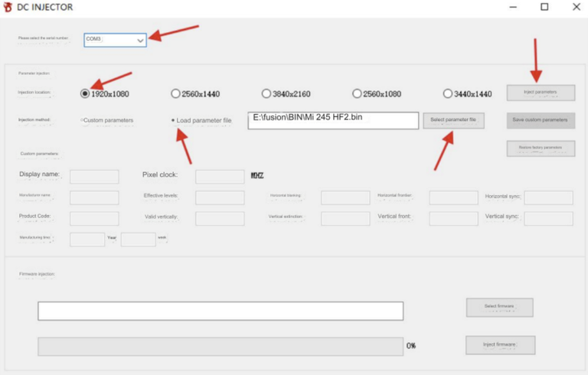
Task: Focus the Vertical front field
Action: [454, 219]
